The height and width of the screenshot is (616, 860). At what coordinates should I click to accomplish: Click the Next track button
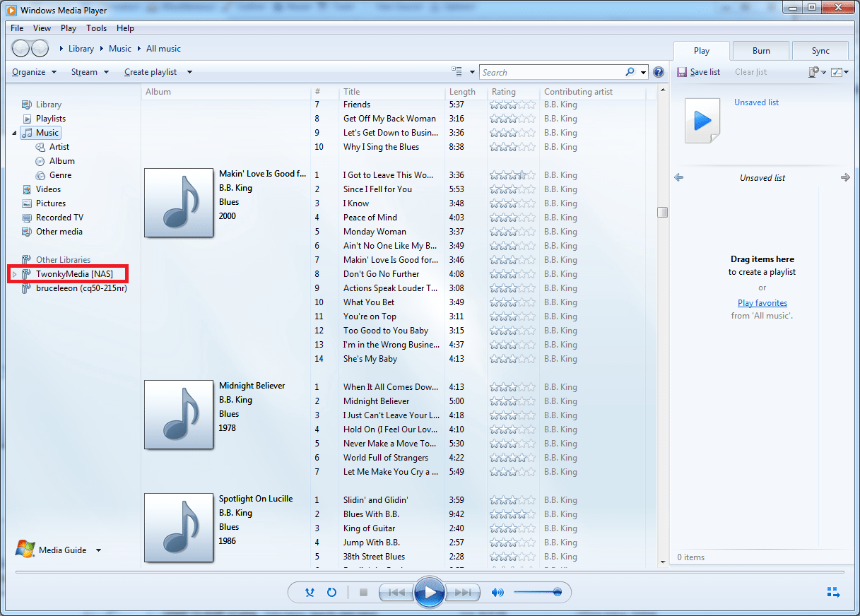pyautogui.click(x=463, y=593)
